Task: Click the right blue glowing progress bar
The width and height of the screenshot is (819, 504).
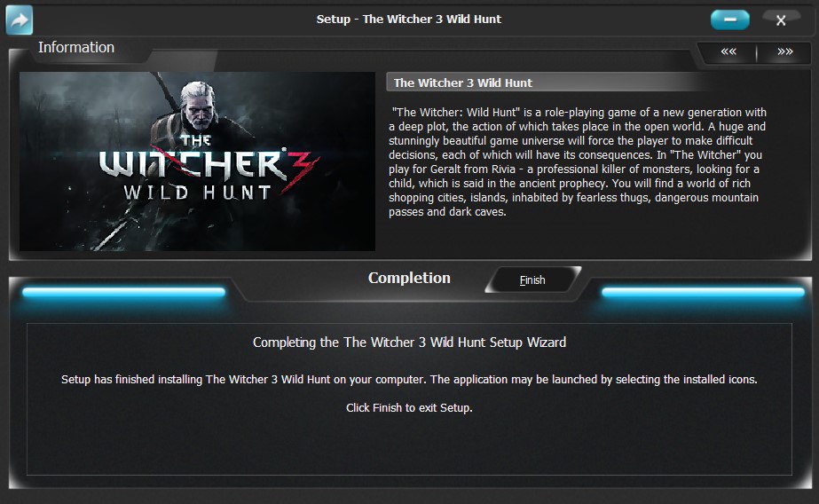Action: click(x=703, y=293)
